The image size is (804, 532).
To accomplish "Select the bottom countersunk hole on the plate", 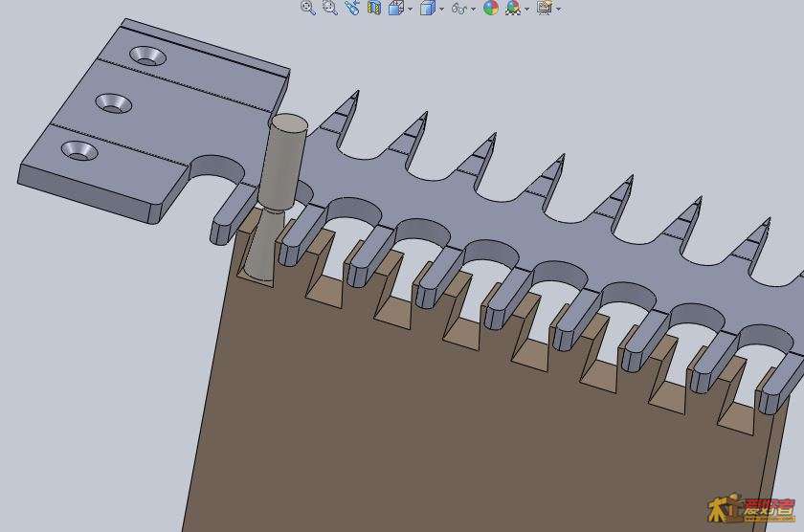I will pos(79,151).
